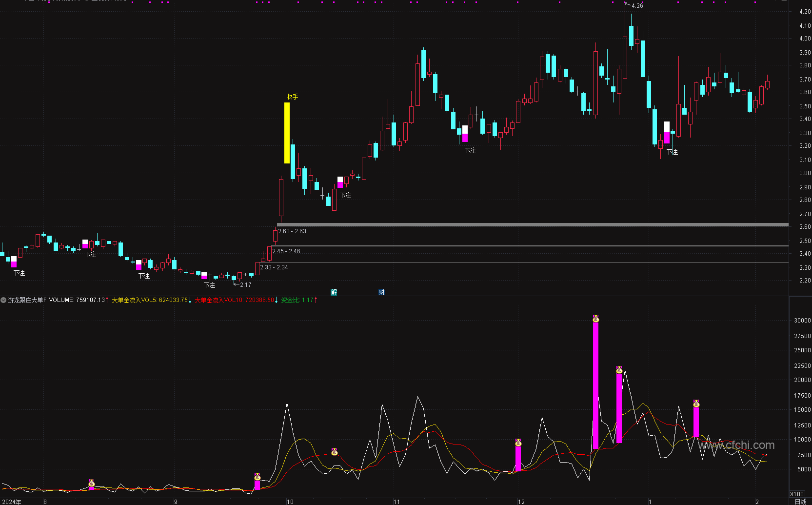The height and width of the screenshot is (505, 812).
Task: Click month 11 on the time axis
Action: pyautogui.click(x=396, y=502)
